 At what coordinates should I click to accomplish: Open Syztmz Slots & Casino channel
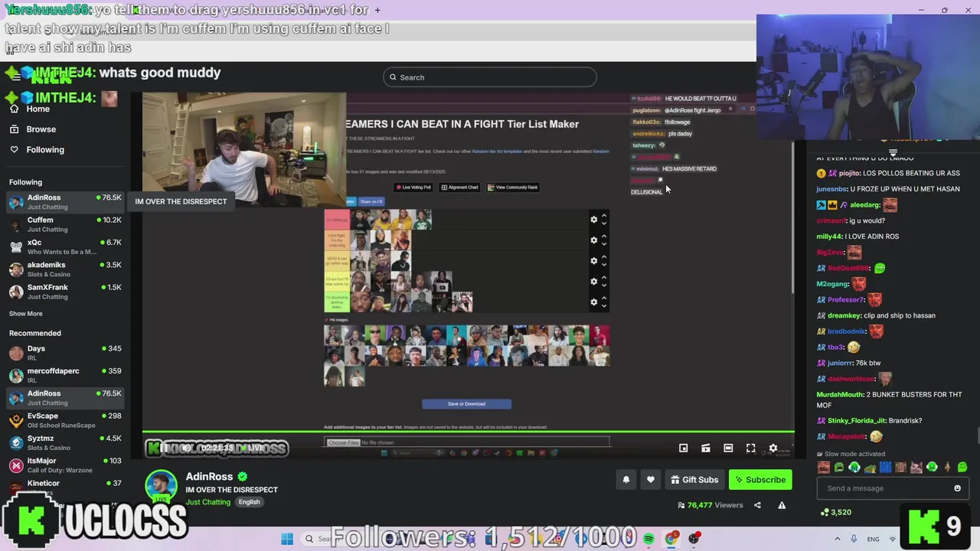[x=64, y=442]
